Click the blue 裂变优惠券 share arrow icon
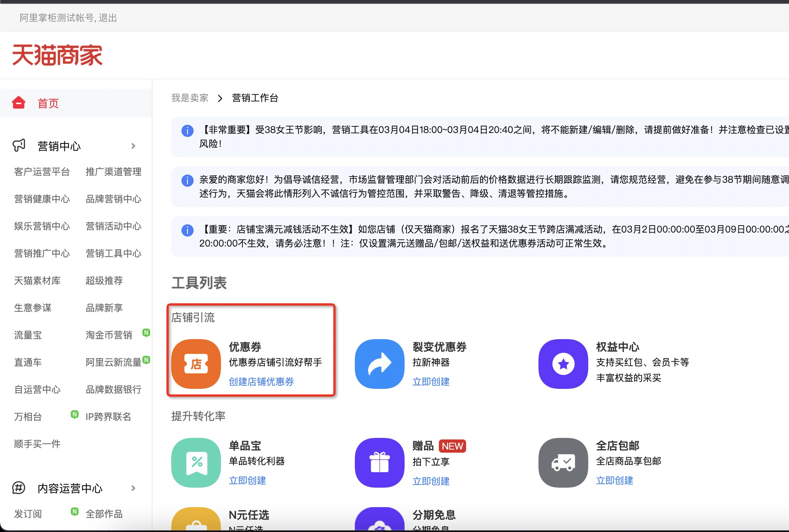Viewport: 789px width, 532px height. pos(380,364)
